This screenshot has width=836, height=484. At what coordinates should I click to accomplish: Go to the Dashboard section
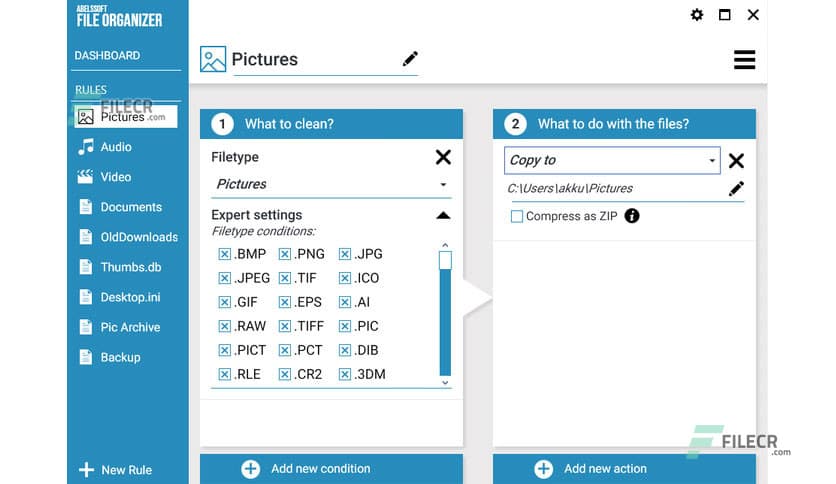[107, 56]
